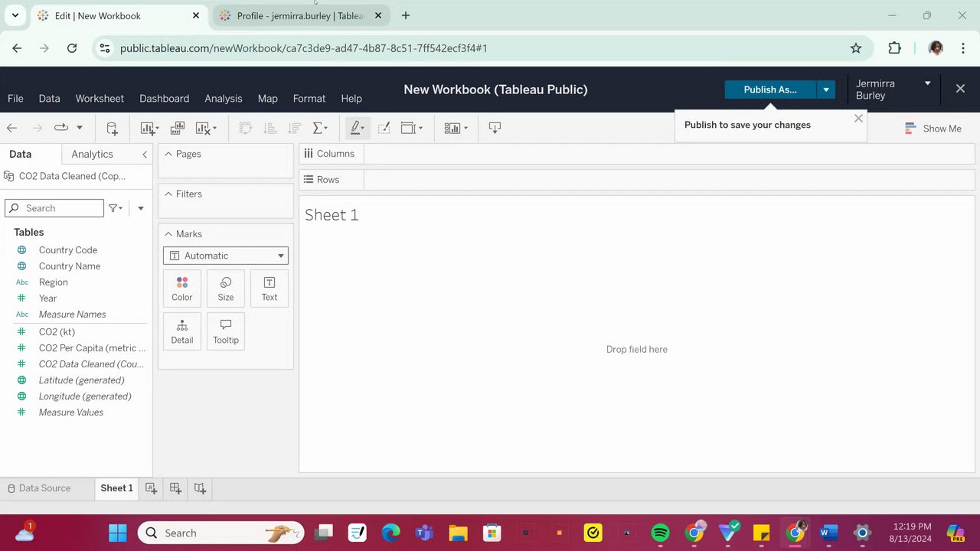Screen dimensions: 980x551
Task: Click the Download toolbar icon
Action: (495, 128)
